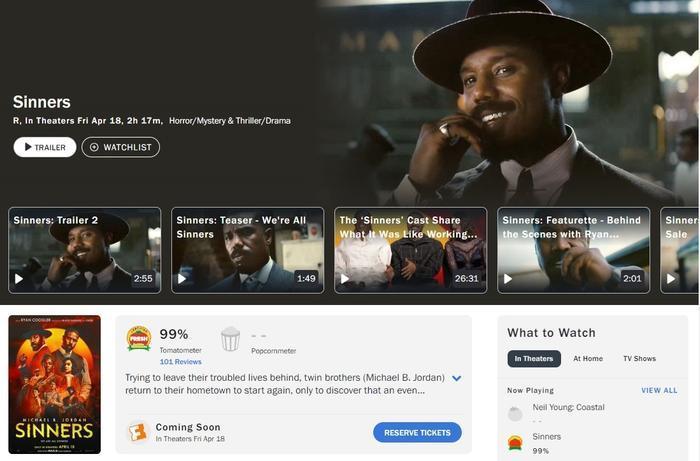Switch to the TV Shows tab

(x=639, y=358)
